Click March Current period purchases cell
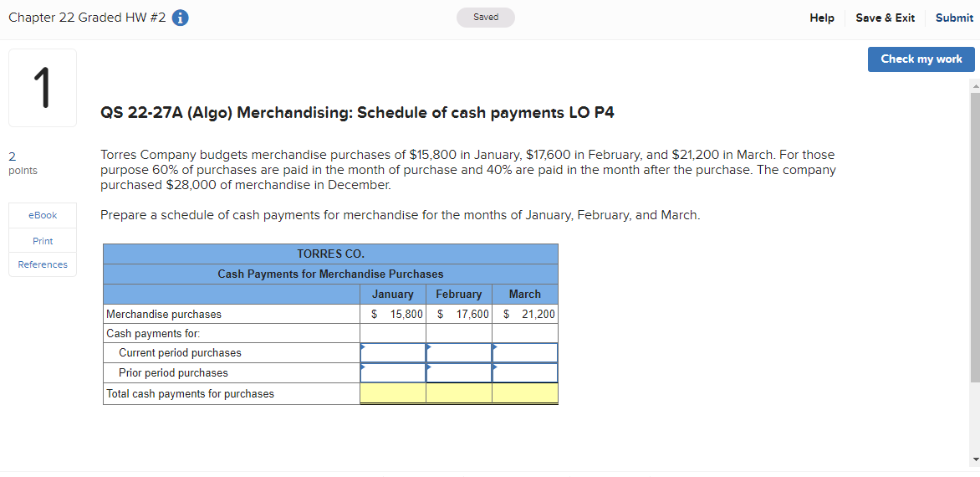Image resolution: width=980 pixels, height=477 pixels. [525, 352]
